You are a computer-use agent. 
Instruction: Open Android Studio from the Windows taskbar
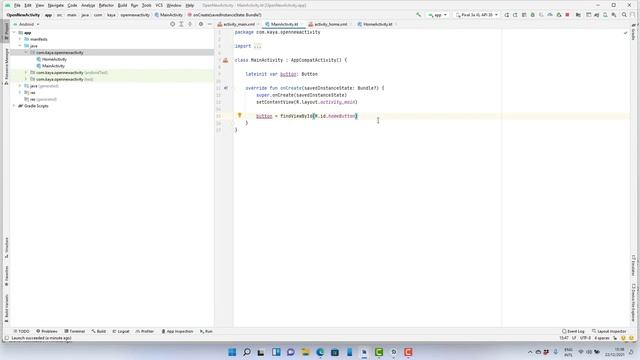click(364, 352)
